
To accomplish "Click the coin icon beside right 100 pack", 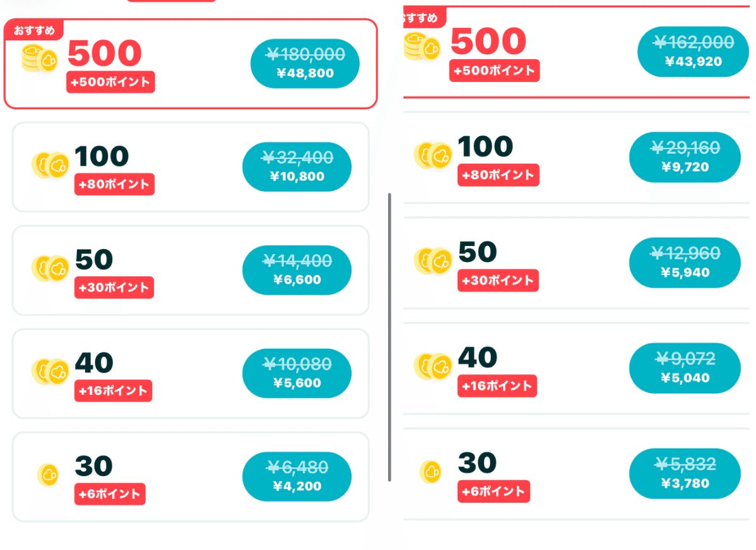I will point(433,155).
